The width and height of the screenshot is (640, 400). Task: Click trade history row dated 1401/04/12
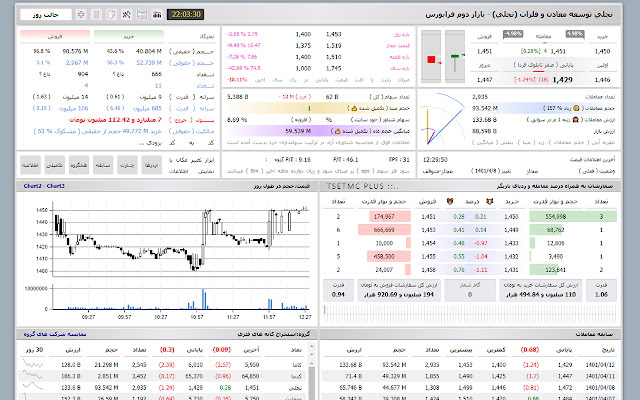470,364
